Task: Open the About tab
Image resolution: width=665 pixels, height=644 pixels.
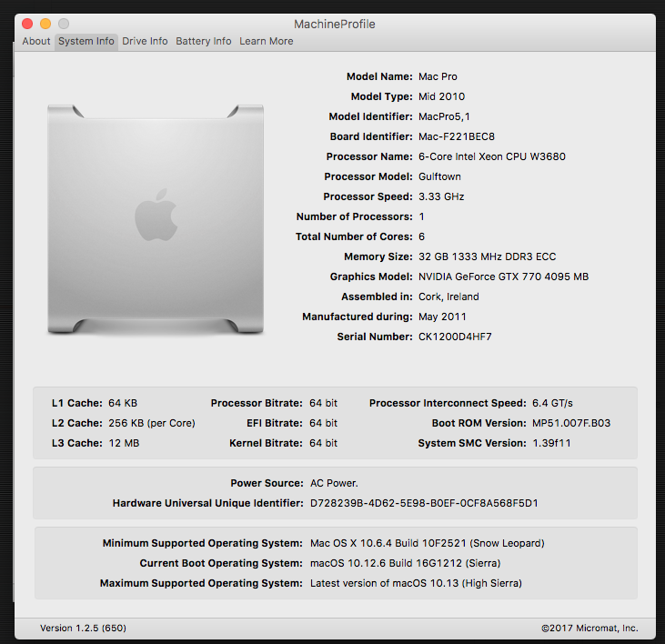Action: 36,41
